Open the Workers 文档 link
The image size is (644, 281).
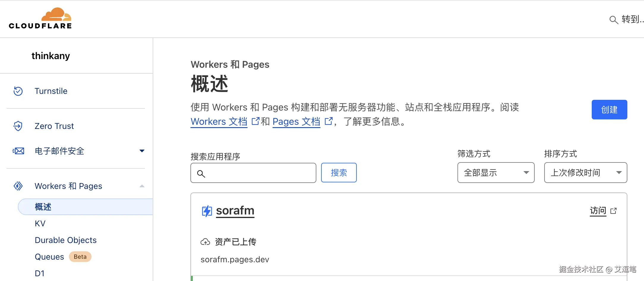(x=219, y=121)
